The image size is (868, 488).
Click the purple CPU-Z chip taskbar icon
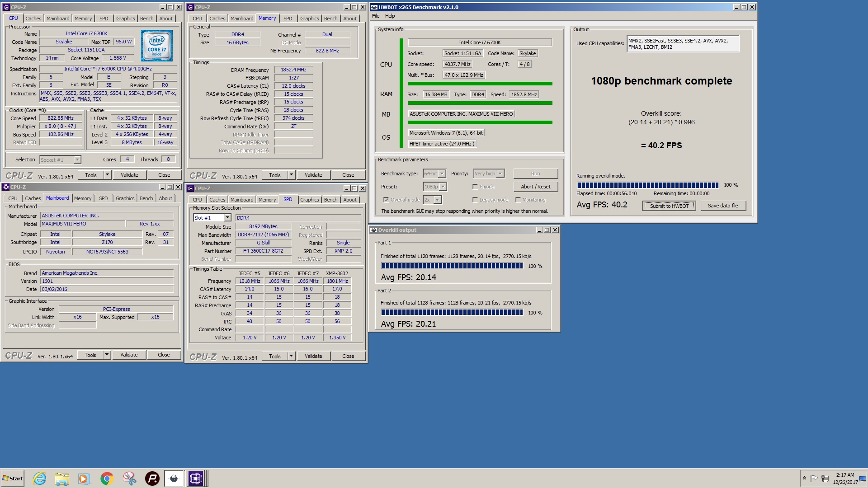196,478
